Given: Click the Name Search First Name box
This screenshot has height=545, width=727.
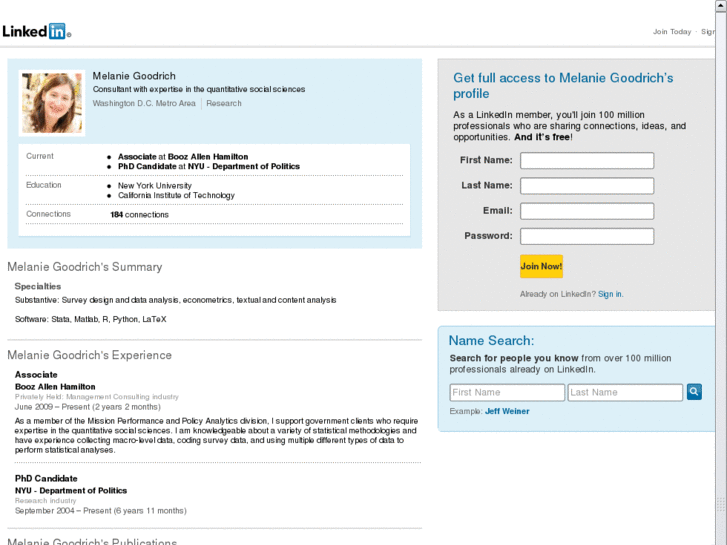Looking at the screenshot, I should (507, 392).
